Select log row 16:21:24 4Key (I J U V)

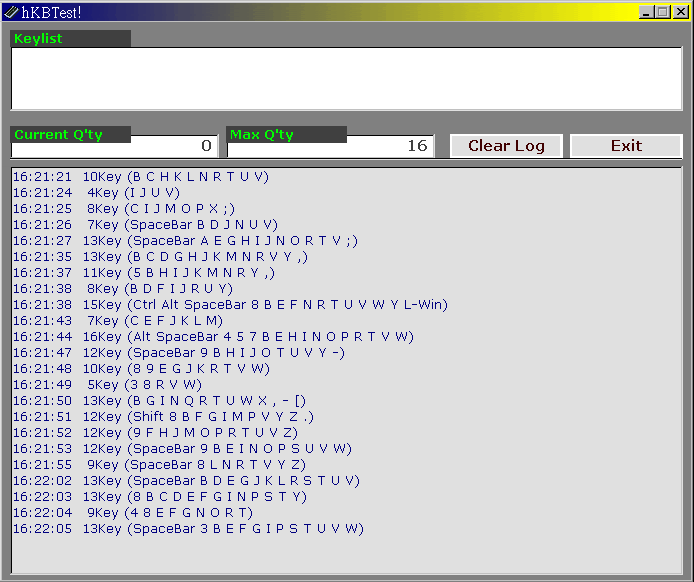[96, 193]
